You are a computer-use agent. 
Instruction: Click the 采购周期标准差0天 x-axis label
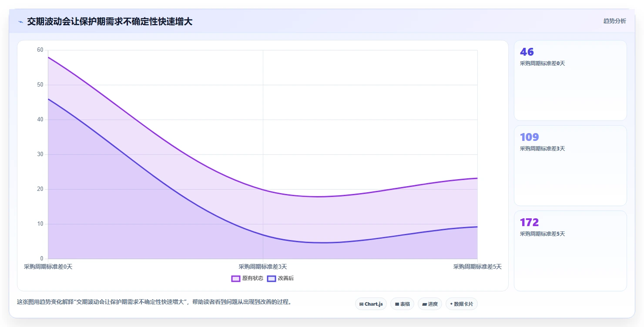[x=48, y=267]
